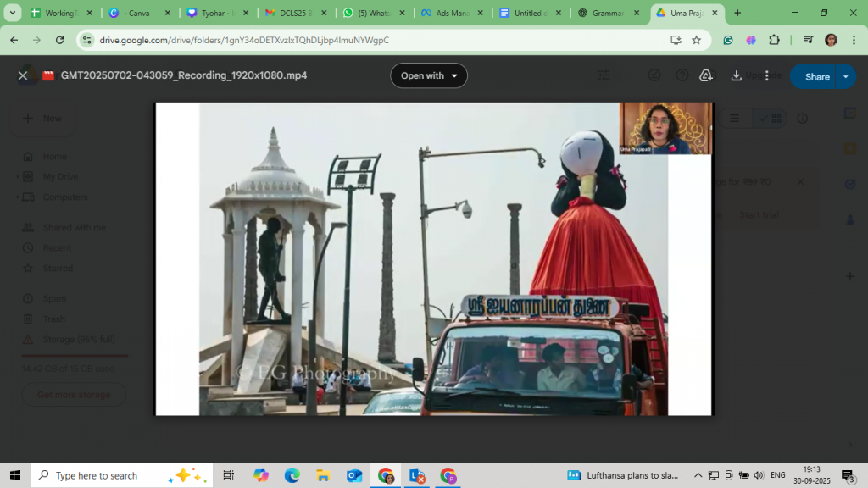Open new browser tab with plus icon
This screenshot has height=488, width=868.
click(737, 13)
